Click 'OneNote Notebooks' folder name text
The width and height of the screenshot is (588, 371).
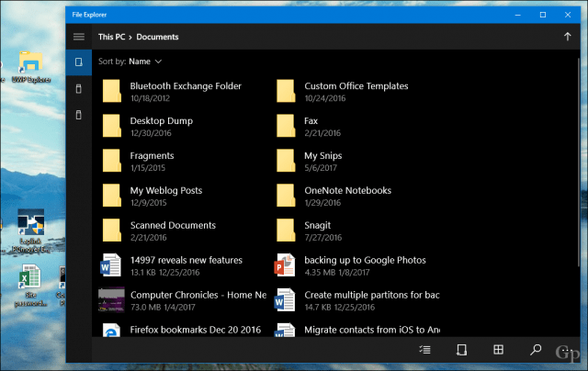348,190
